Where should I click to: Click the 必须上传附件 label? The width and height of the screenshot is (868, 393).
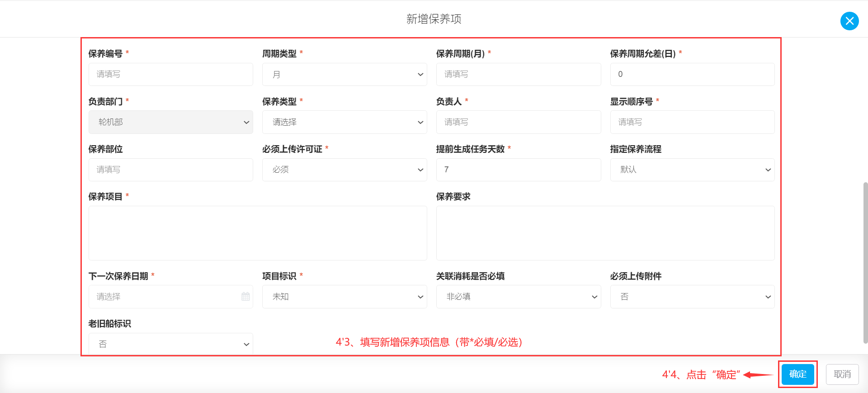636,276
